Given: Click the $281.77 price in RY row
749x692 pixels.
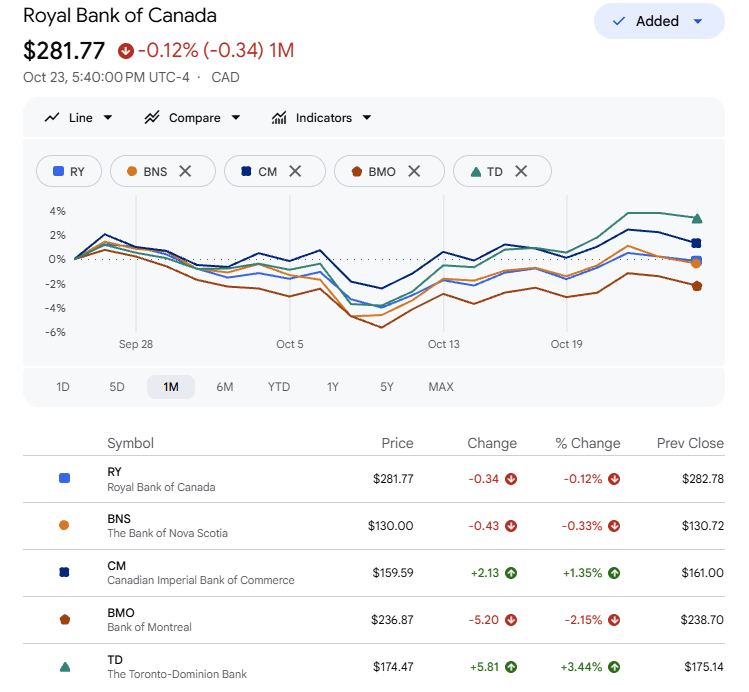Looking at the screenshot, I should click(393, 479).
